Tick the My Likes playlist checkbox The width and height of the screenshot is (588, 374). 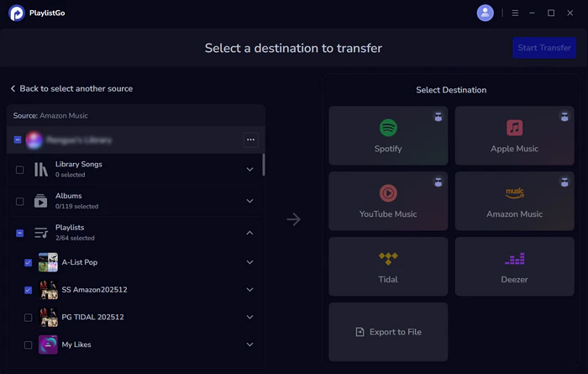(x=29, y=345)
